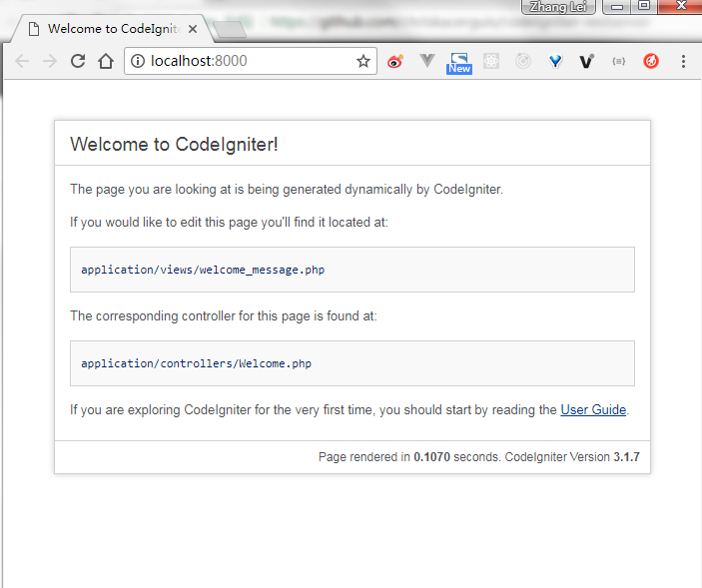
Task: Click the Welcome to CodeIgniter! heading
Action: click(x=174, y=144)
